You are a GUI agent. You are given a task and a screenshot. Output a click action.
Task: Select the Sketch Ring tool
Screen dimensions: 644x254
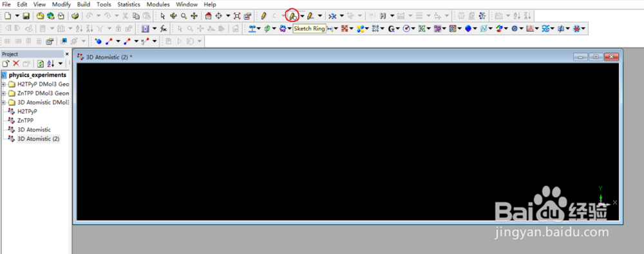click(x=292, y=16)
